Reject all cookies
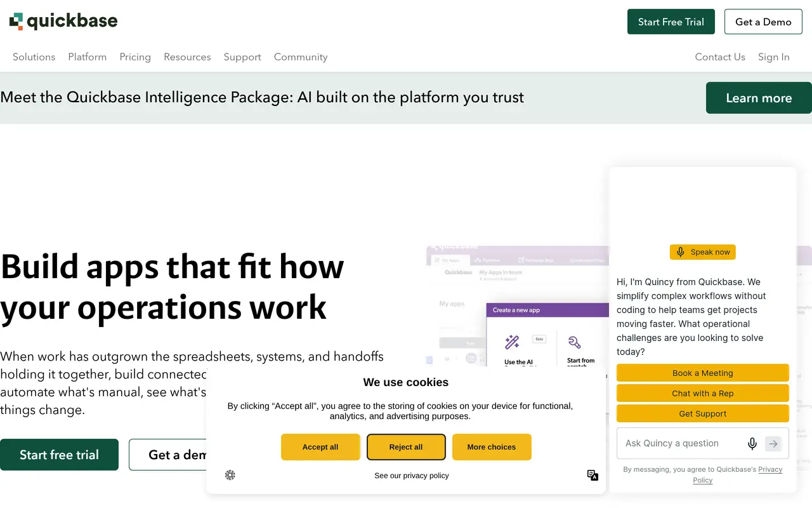Image resolution: width=812 pixels, height=508 pixels. 406,447
